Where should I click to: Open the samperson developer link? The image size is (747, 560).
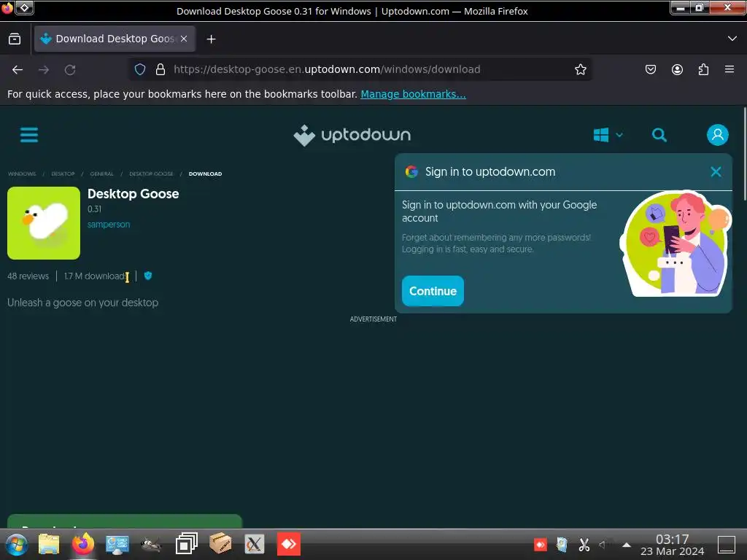[x=109, y=225]
